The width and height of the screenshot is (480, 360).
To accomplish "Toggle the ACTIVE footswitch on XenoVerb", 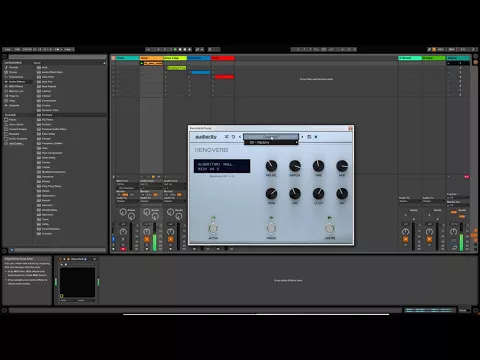I will click(x=213, y=228).
